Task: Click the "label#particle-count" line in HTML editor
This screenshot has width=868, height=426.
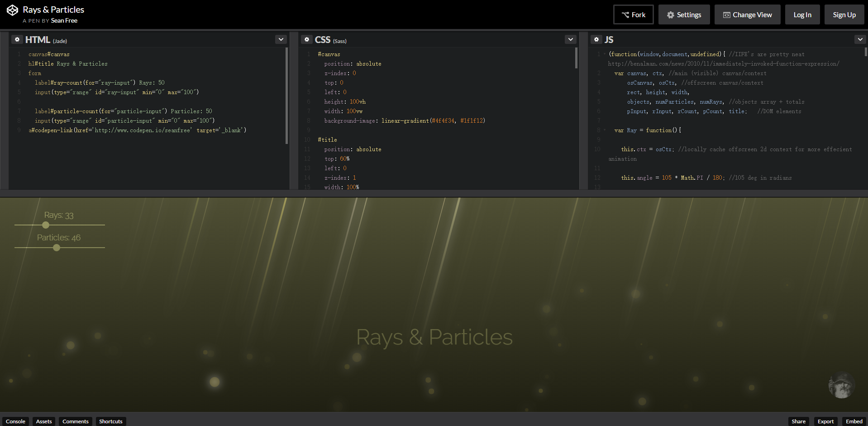Action: coord(124,111)
